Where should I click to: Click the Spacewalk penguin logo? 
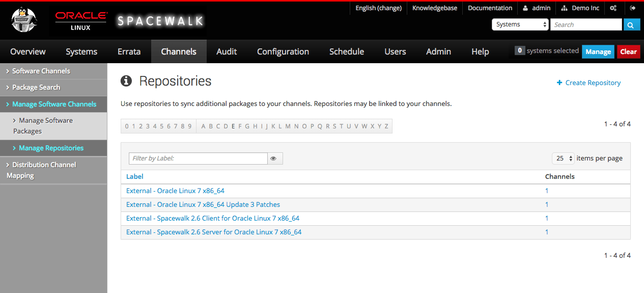[24, 21]
